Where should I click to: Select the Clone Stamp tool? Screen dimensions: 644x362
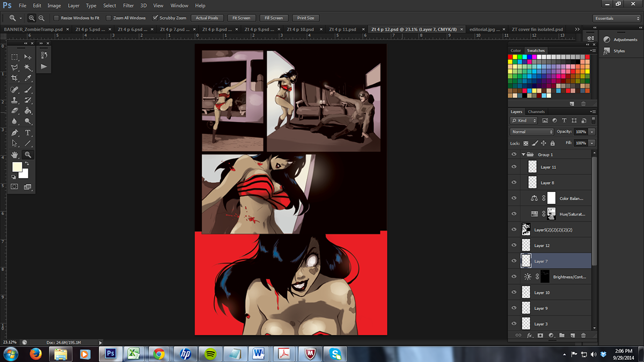(15, 100)
